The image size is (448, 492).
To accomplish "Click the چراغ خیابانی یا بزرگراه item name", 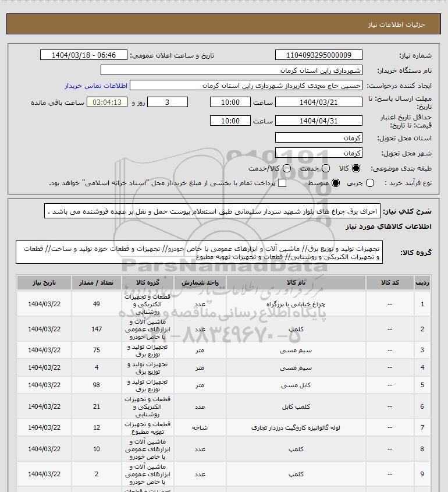I will (296, 304).
